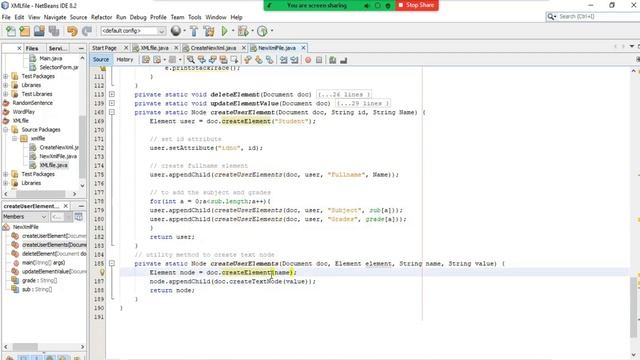The height and width of the screenshot is (360, 640).
Task: Click the Projects panel horizontal scrollbar
Action: (x=40, y=194)
